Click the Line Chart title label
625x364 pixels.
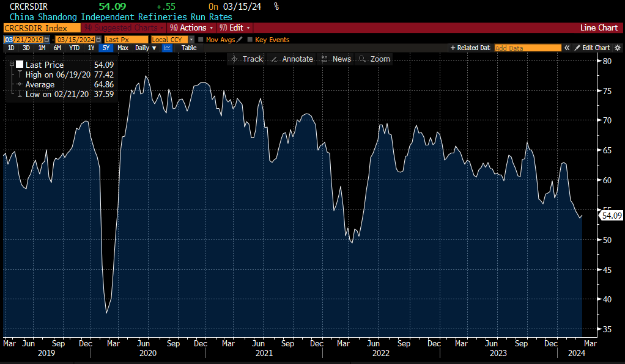599,28
